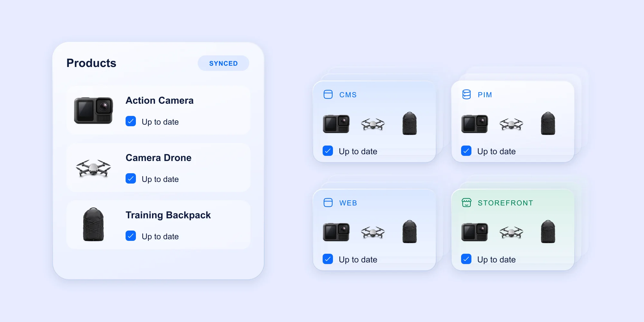
Task: Toggle the Storefront up to date checkbox
Action: pos(466,259)
